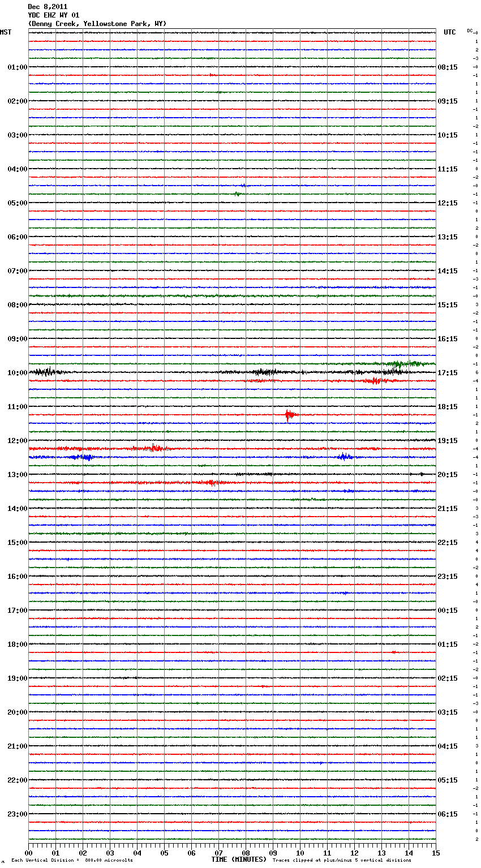This screenshot has height=868, width=481.
Task: Click the "16:15" UTC time label
Action: click(x=448, y=339)
